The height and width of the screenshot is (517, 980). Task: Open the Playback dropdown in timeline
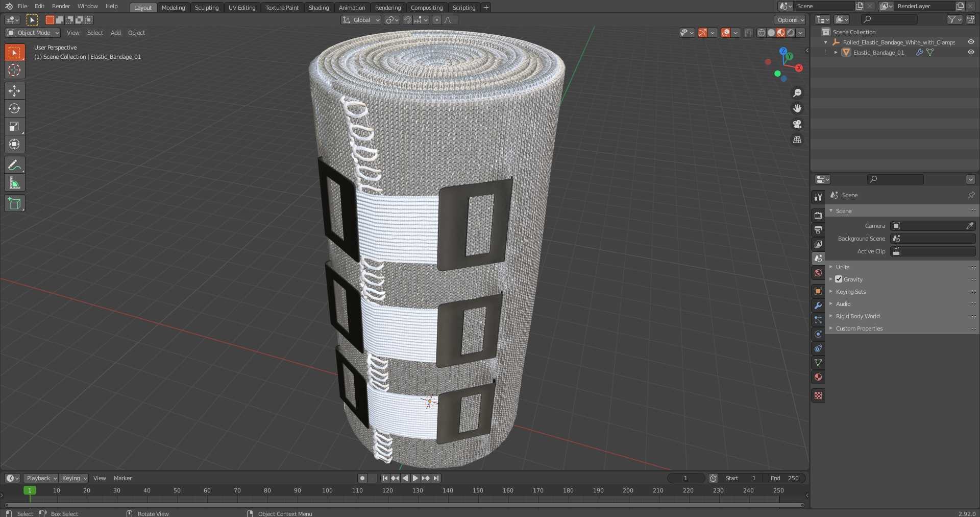pos(41,478)
